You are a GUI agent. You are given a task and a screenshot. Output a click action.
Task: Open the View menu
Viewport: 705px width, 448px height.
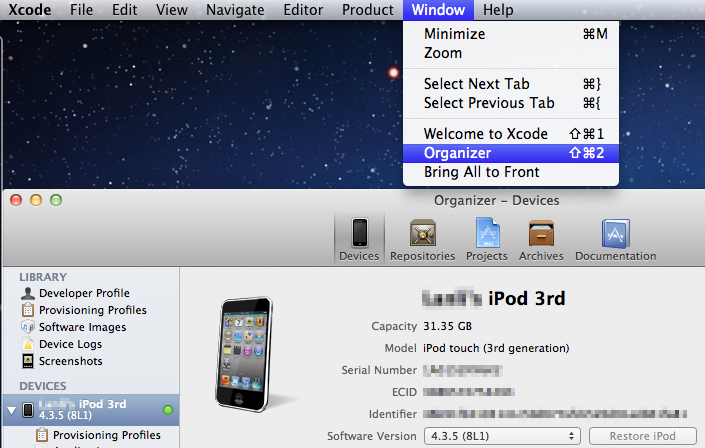click(x=172, y=9)
